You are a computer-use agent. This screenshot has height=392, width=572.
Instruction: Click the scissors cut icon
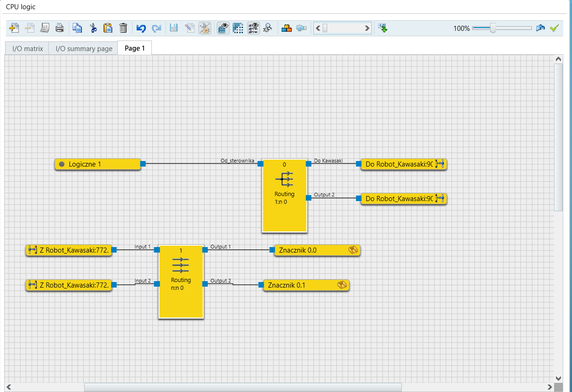(x=93, y=28)
